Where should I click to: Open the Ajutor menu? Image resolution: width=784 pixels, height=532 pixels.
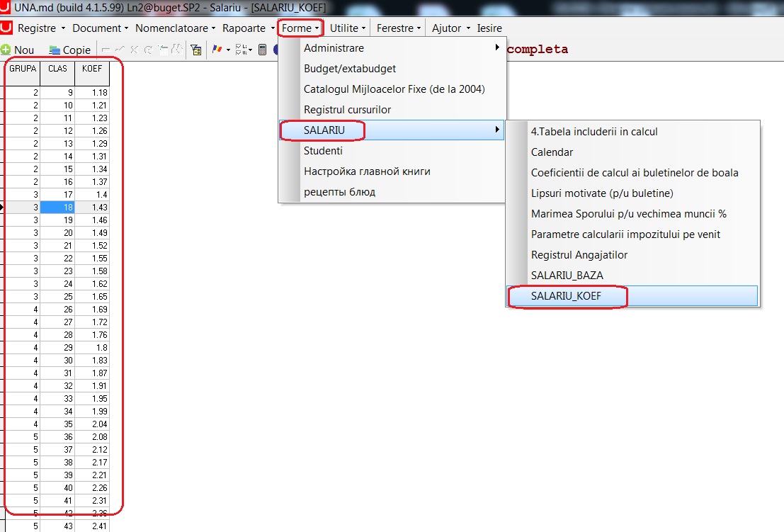[x=452, y=28]
